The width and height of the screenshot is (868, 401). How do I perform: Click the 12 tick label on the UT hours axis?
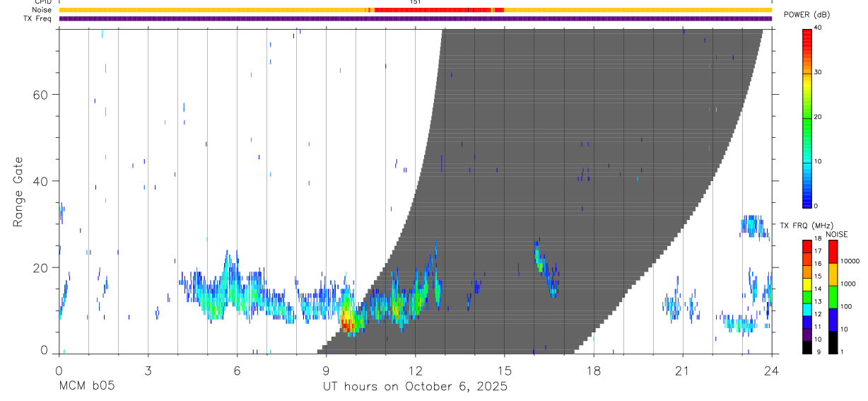click(x=415, y=371)
